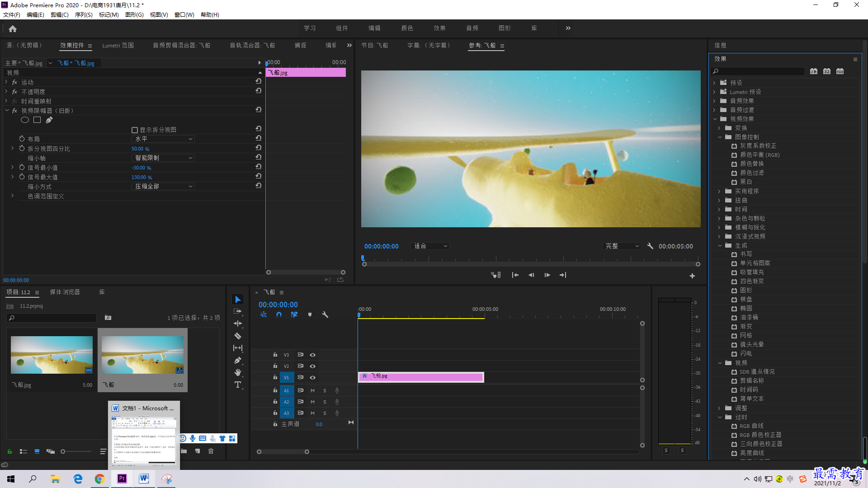Go to Out point in monitor
This screenshot has height=488, width=868.
563,275
